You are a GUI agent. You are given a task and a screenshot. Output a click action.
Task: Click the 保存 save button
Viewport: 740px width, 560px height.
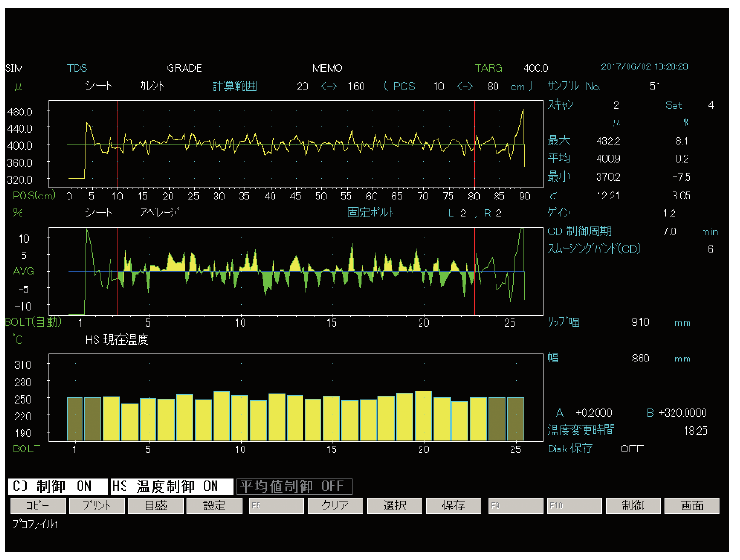tap(453, 506)
